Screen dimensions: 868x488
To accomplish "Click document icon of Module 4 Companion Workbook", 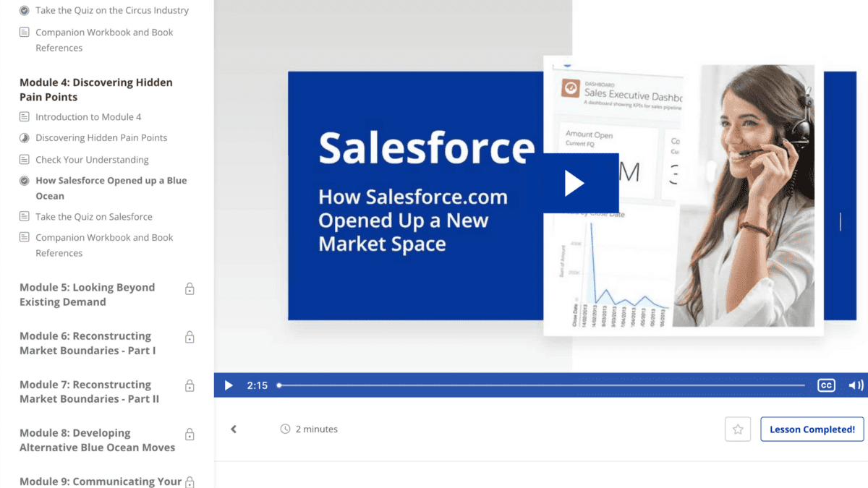I will [25, 237].
